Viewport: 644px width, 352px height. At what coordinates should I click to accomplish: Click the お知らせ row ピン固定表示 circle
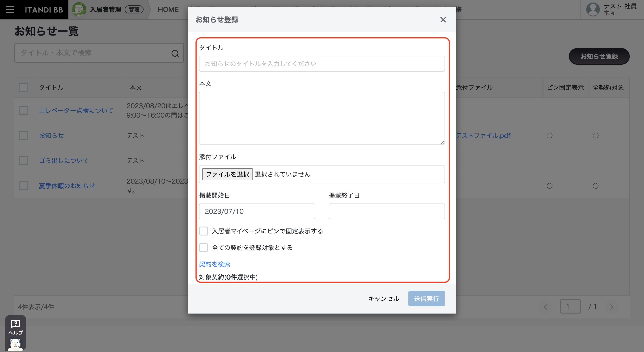549,136
